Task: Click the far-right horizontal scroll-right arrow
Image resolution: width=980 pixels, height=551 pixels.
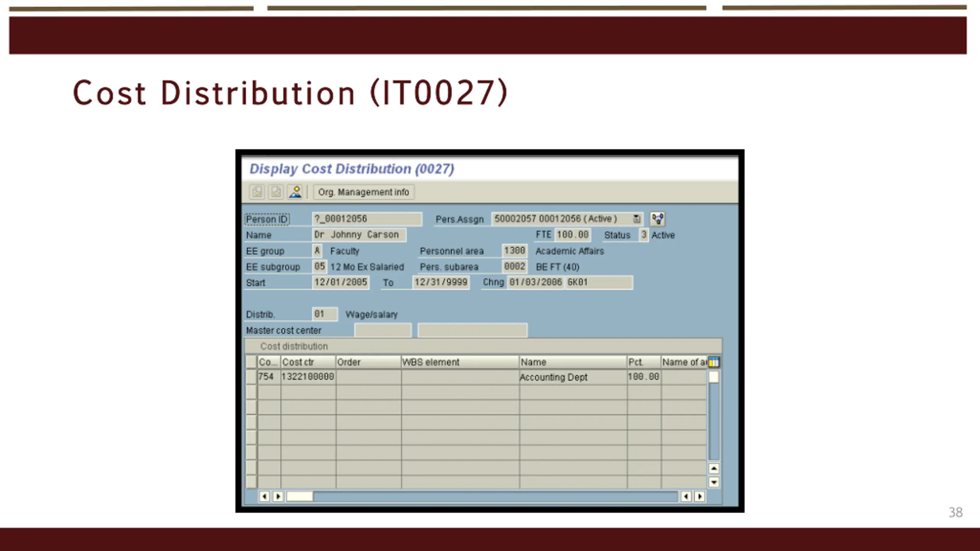Action: pos(700,497)
